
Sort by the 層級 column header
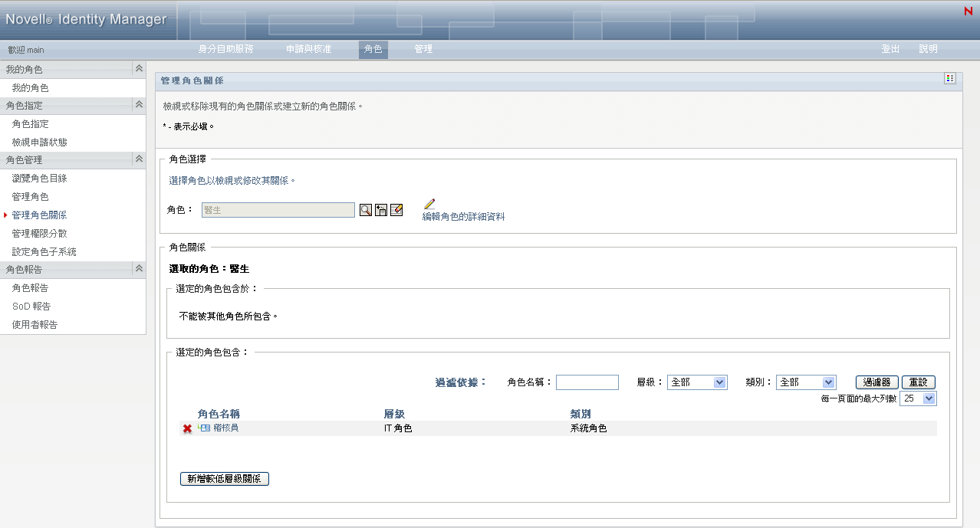pos(394,414)
